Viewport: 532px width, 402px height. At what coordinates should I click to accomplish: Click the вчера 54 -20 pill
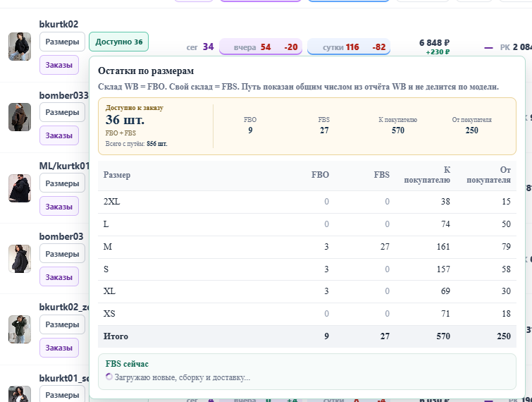coord(261,47)
